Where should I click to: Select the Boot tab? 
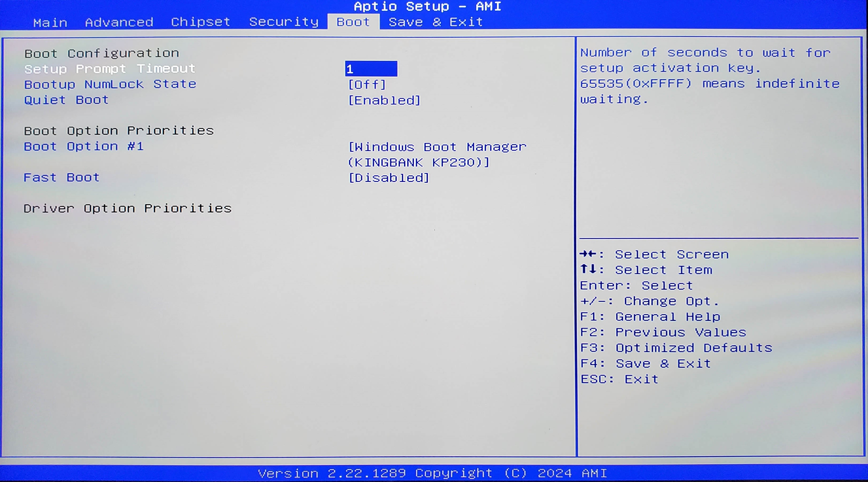[x=353, y=22]
